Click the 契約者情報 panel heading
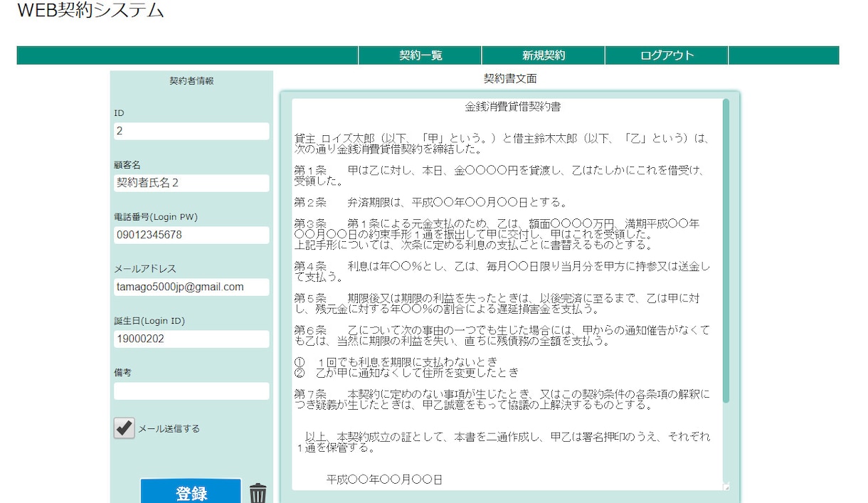The height and width of the screenshot is (503, 868). pyautogui.click(x=191, y=81)
